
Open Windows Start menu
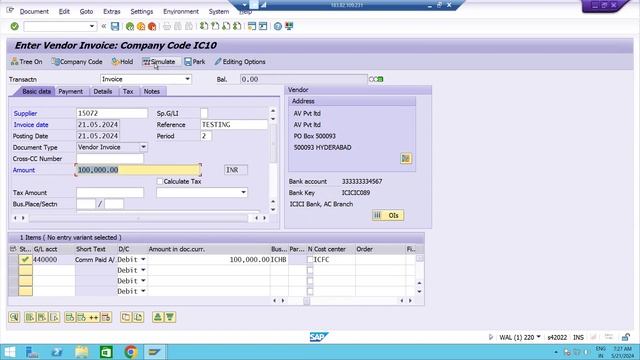[9, 352]
